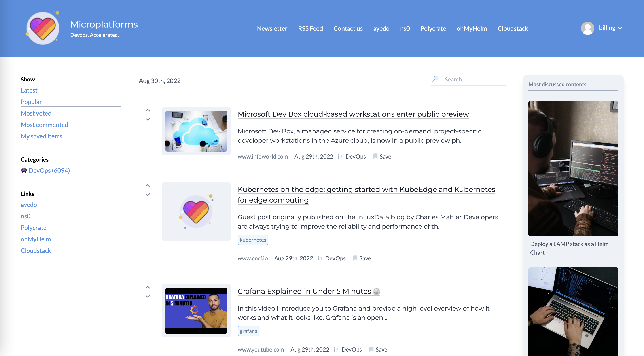Visit www.youtube.com source link
Screen dimensions: 644x356
pos(261,350)
